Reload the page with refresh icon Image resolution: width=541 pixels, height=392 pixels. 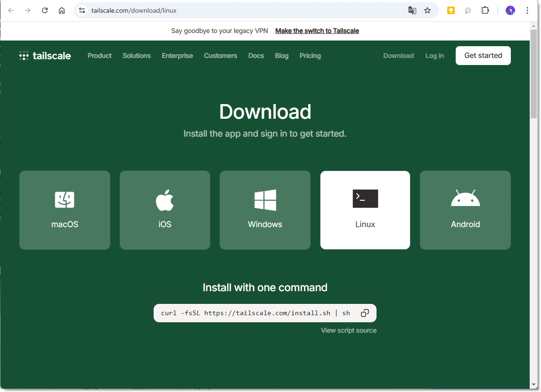44,10
